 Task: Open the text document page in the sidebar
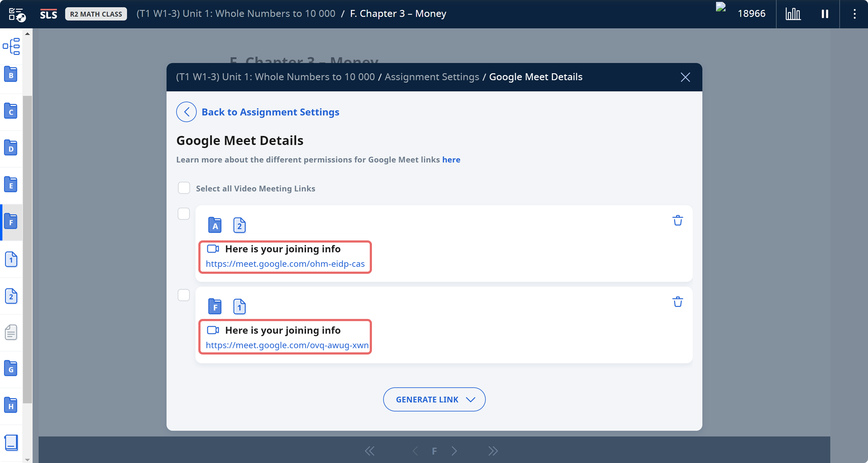pos(11,333)
